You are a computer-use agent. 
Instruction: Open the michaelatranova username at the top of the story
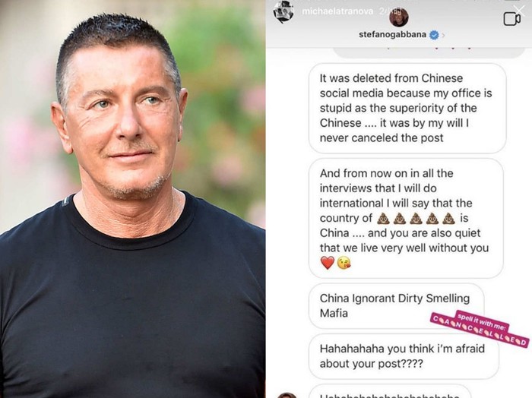pos(337,11)
